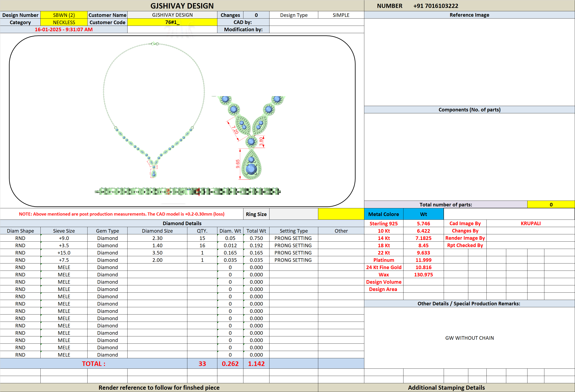Select total quantity 33 cell

pos(202,363)
